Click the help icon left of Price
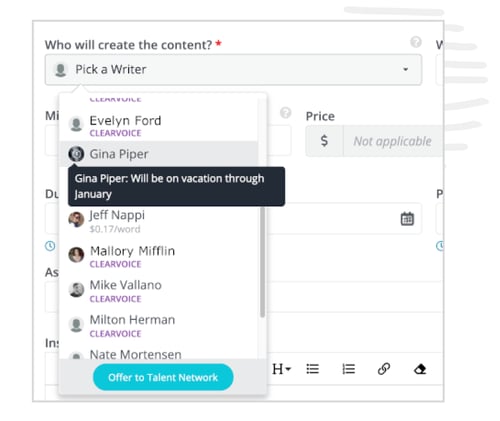The height and width of the screenshot is (421, 500). (x=286, y=113)
